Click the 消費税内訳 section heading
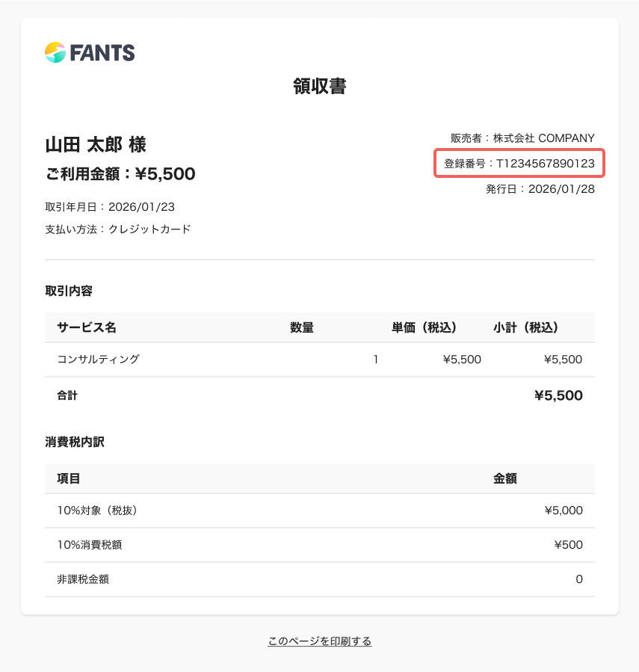Screen dimensions: 639x672 click(75, 442)
